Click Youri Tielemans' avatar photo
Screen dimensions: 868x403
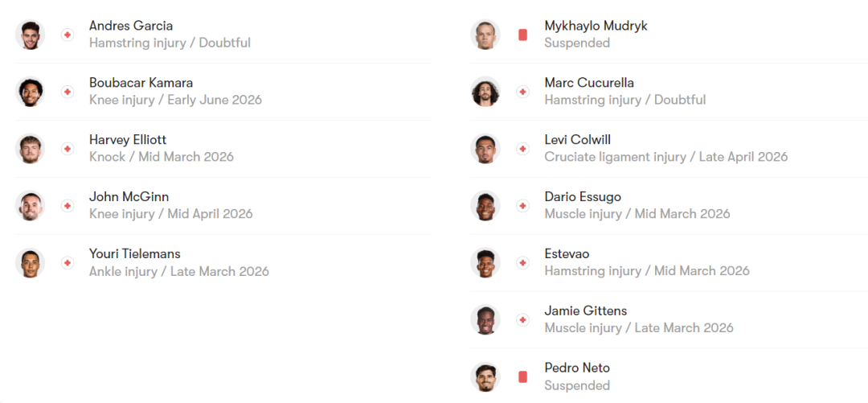[x=31, y=263]
